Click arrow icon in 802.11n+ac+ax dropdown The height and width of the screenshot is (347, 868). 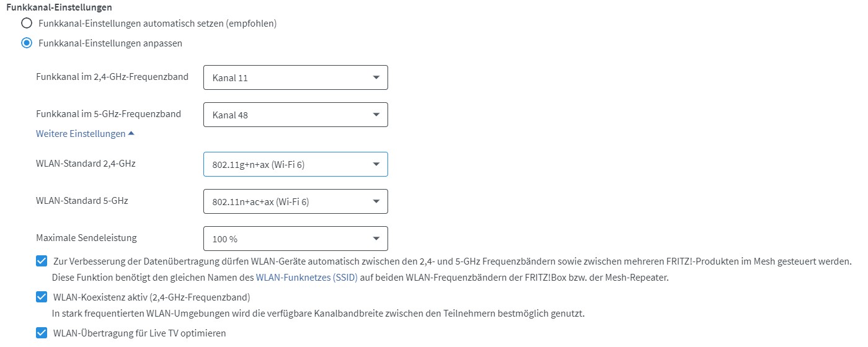click(376, 201)
